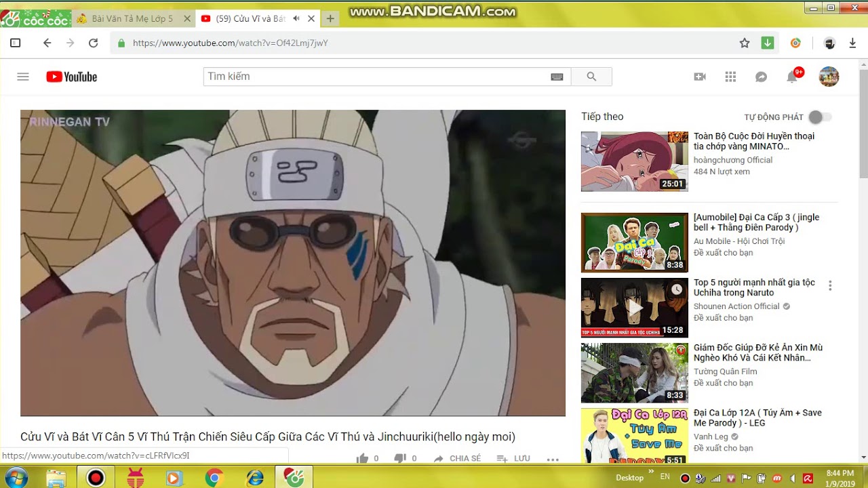This screenshot has width=868, height=488.
Task: Close the Bài Văn Tả Mẹ Lớp 5 tab
Action: pos(187,18)
